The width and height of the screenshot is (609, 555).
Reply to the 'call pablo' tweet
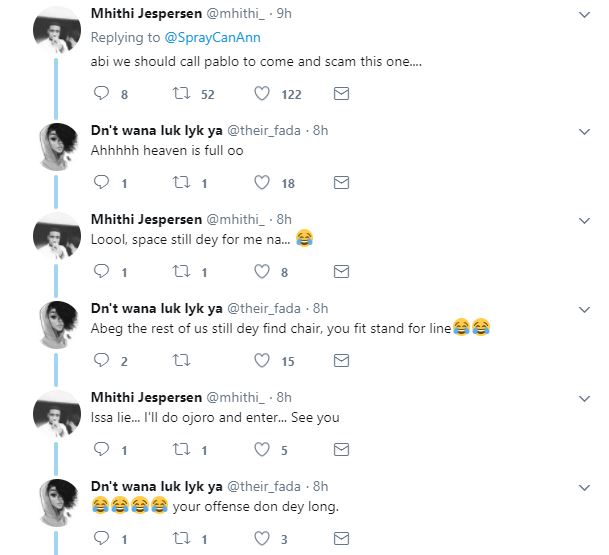(x=100, y=94)
